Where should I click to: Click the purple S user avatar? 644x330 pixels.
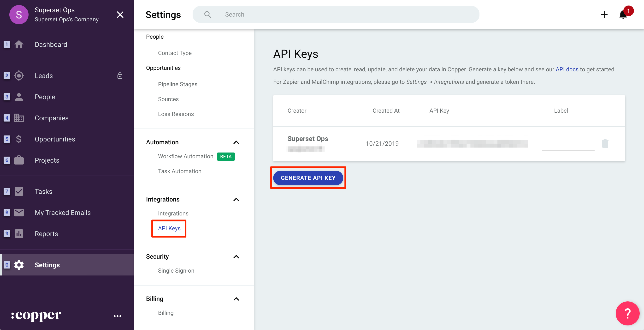tap(19, 15)
